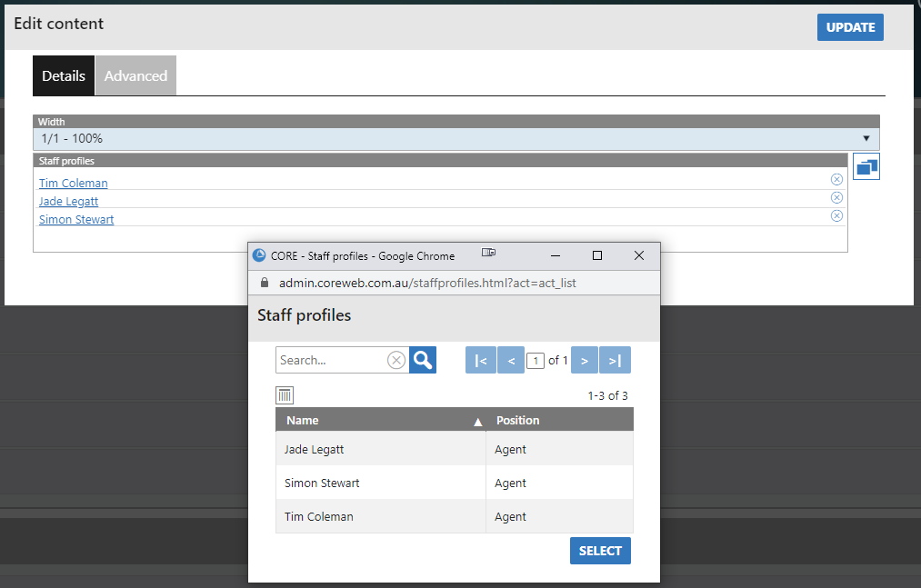Open the Tim Coleman profile link
Viewport: 921px width, 588px height.
pos(73,183)
